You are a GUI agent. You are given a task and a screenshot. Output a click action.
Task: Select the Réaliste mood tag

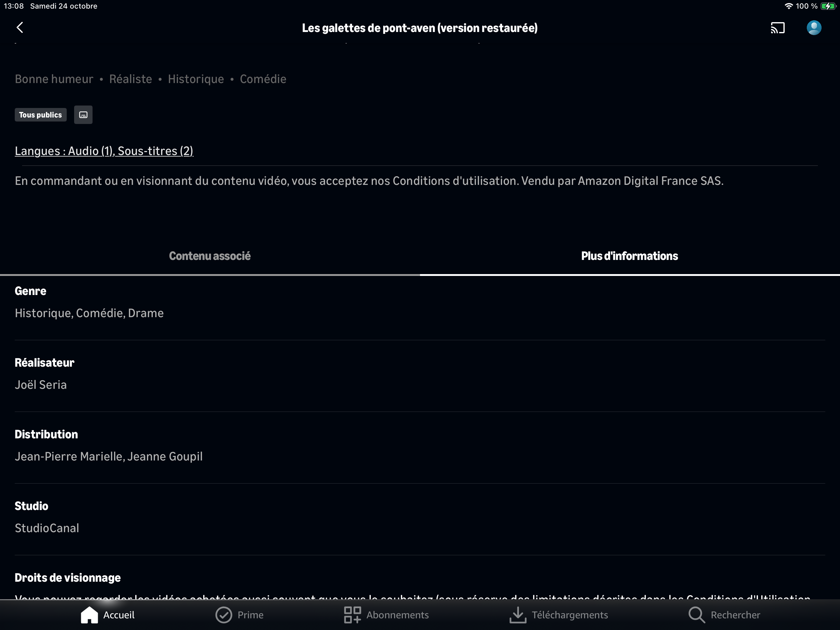pos(130,79)
